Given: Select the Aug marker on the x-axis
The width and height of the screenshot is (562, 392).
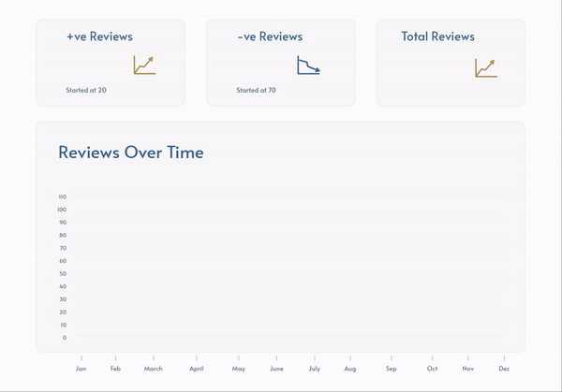Looking at the screenshot, I should pos(349,369).
